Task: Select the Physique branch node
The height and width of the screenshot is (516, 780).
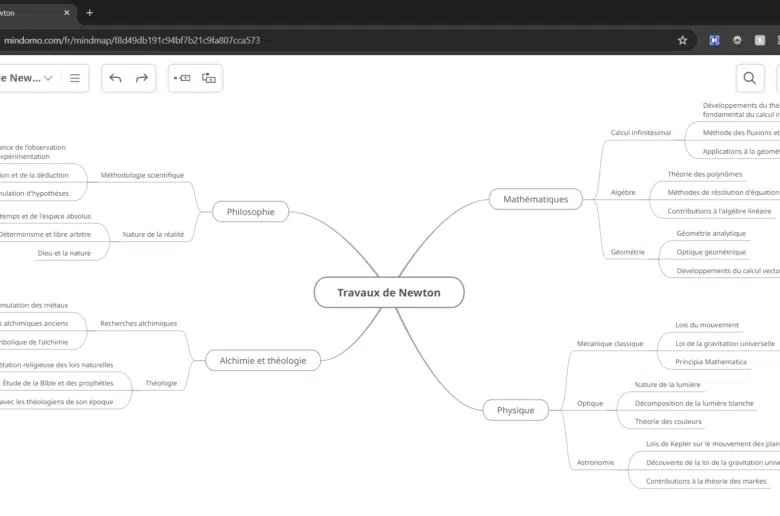Action: tap(515, 409)
